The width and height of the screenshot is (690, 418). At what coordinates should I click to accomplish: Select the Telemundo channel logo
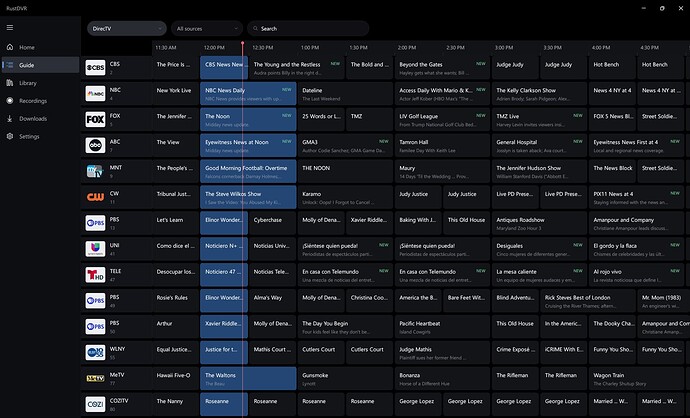95,275
